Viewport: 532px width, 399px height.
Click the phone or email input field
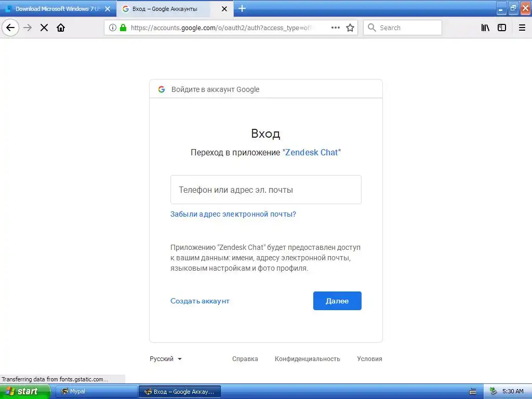pos(265,190)
